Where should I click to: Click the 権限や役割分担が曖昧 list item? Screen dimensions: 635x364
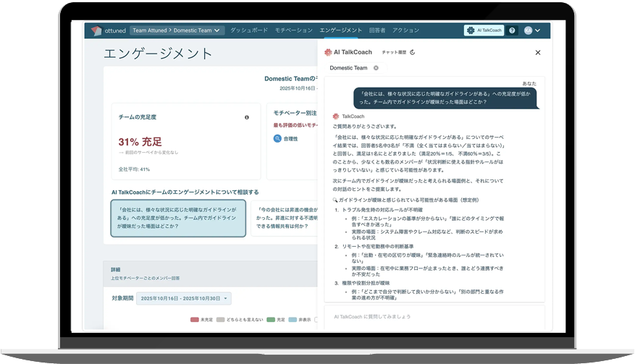pyautogui.click(x=366, y=283)
